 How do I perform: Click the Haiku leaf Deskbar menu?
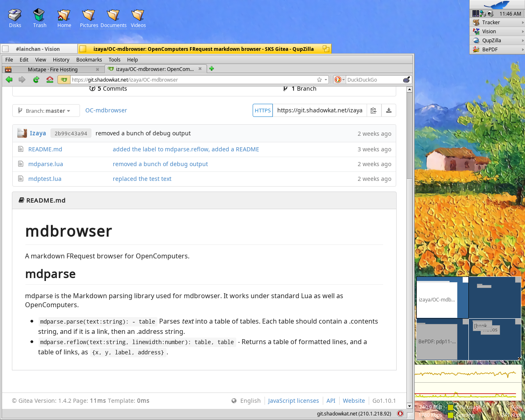tap(497, 5)
